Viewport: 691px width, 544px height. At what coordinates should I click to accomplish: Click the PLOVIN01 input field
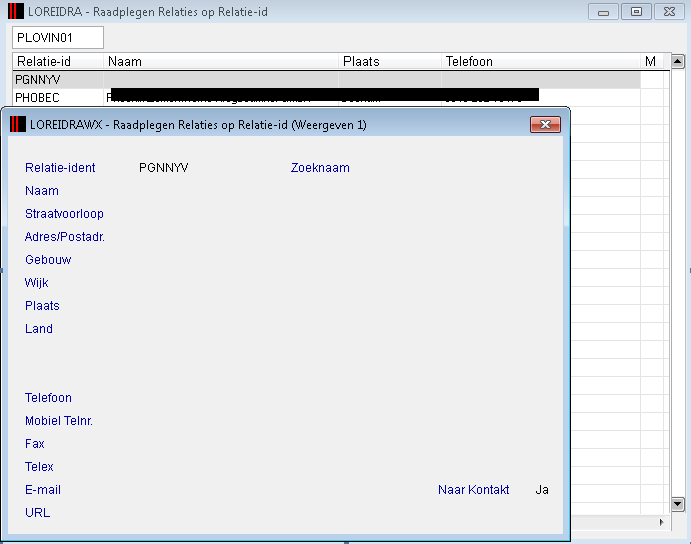[58, 37]
